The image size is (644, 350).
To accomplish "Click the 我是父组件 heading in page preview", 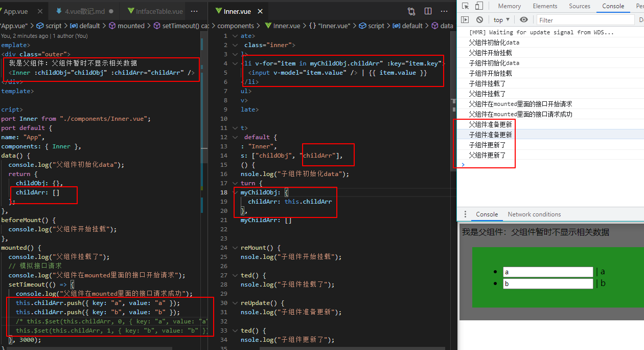I will 536,232.
